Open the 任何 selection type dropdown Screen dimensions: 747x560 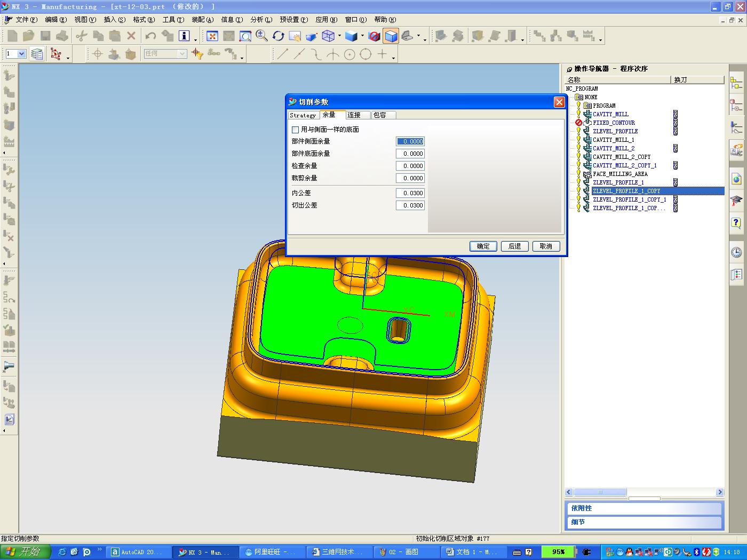pyautogui.click(x=182, y=54)
